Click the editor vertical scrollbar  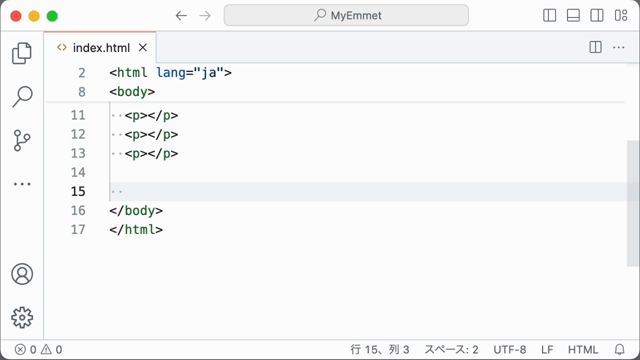633,203
